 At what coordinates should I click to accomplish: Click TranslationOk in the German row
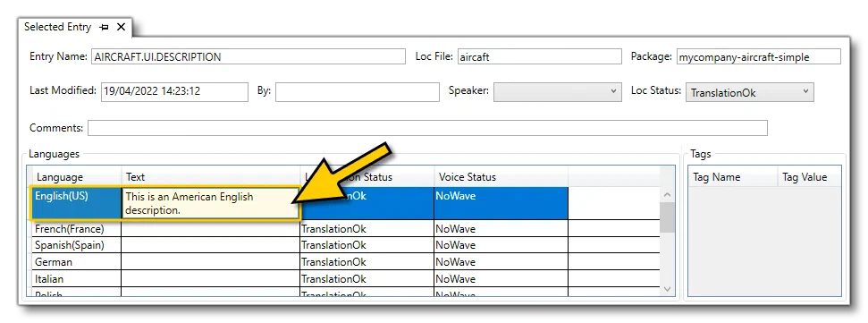pyautogui.click(x=367, y=262)
